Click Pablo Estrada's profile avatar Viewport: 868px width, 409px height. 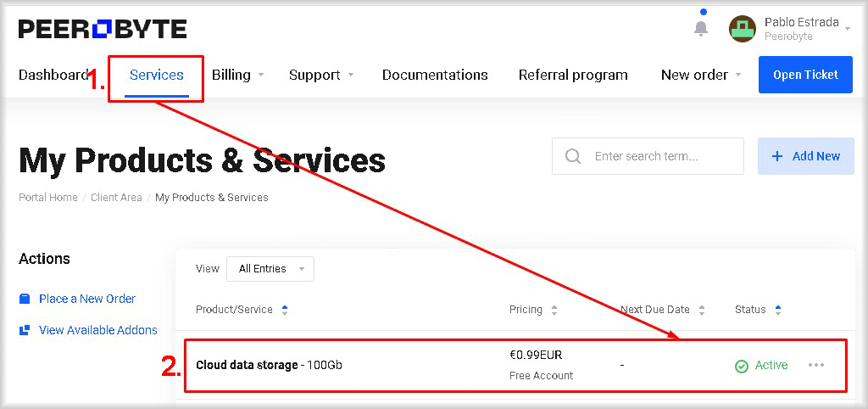click(743, 29)
